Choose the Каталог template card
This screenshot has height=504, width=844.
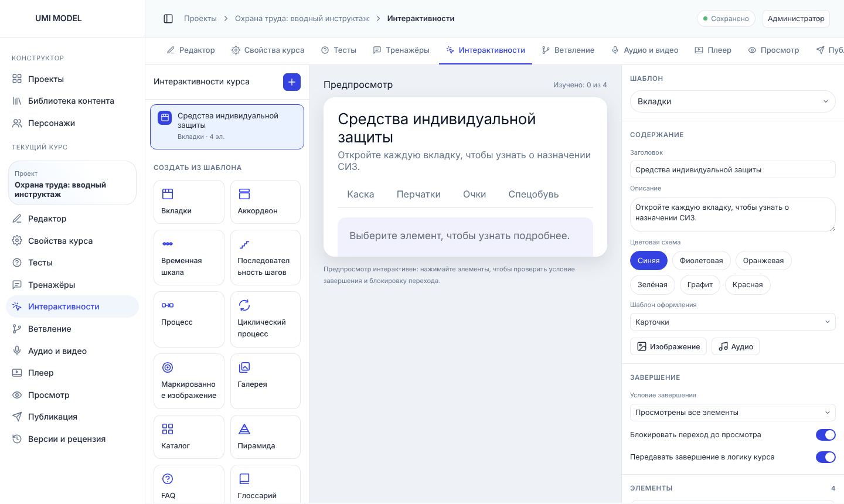coord(189,437)
